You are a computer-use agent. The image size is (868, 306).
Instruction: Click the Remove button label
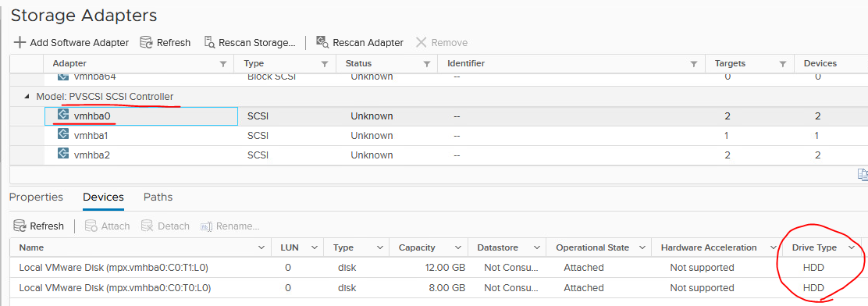coord(450,43)
